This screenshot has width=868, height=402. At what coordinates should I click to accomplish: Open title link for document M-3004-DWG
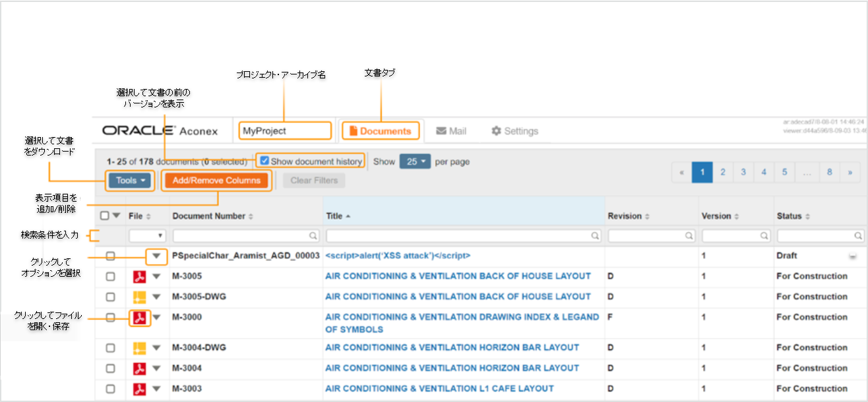pos(452,347)
